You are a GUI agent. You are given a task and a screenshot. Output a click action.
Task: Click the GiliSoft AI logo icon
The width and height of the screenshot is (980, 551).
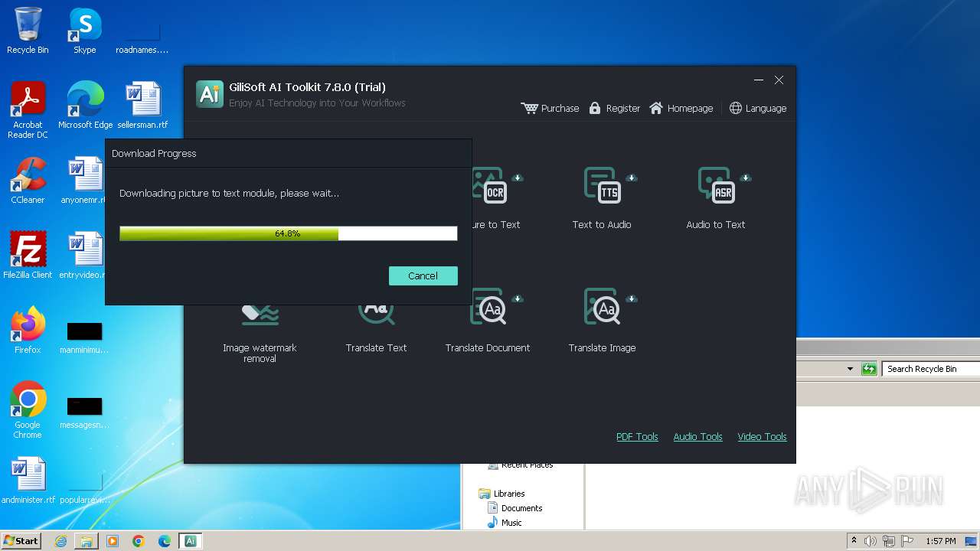[x=209, y=93]
